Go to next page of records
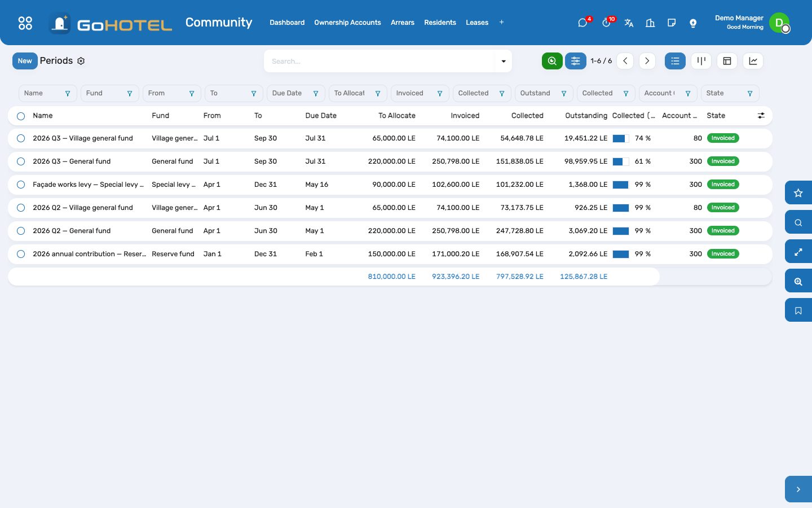 point(647,61)
